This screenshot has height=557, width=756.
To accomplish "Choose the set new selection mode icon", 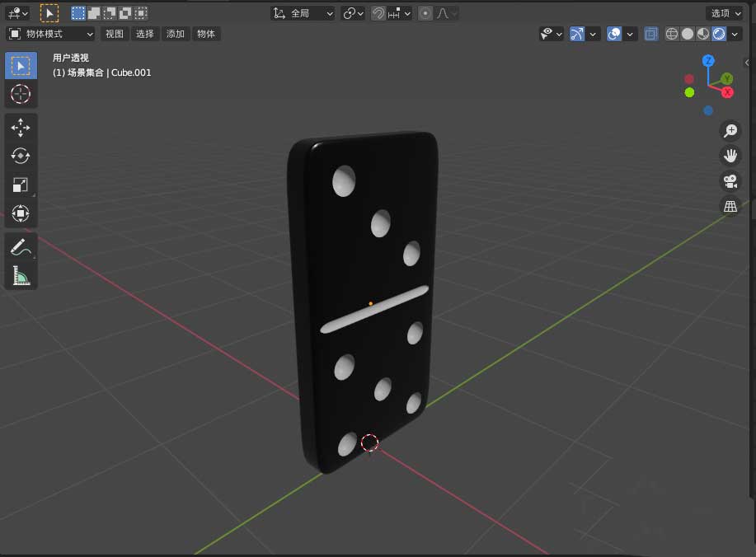I will pos(78,13).
